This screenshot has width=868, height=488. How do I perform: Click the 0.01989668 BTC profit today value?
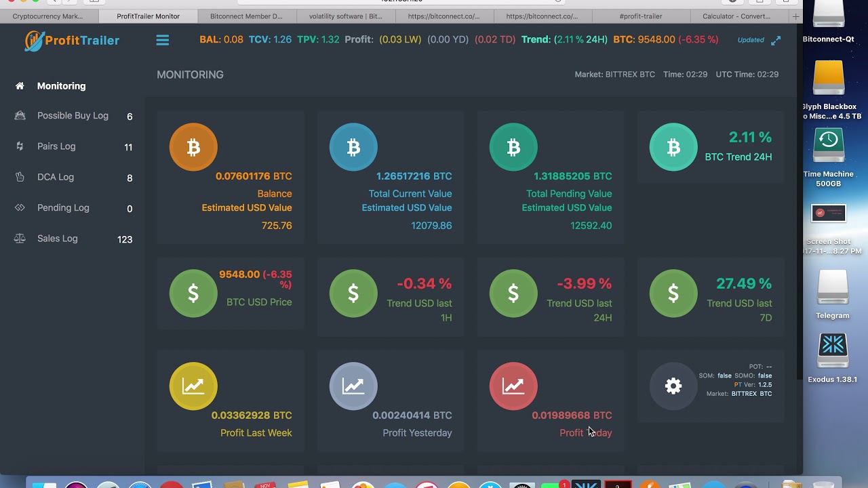tap(572, 415)
